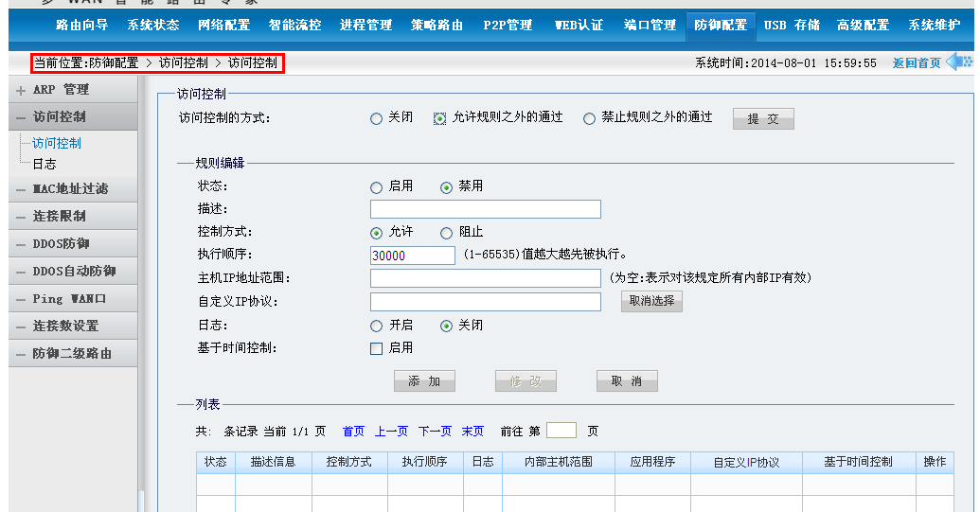The height and width of the screenshot is (512, 980).
Task: Enable the 基于时间控制 checkbox
Action: point(377,348)
